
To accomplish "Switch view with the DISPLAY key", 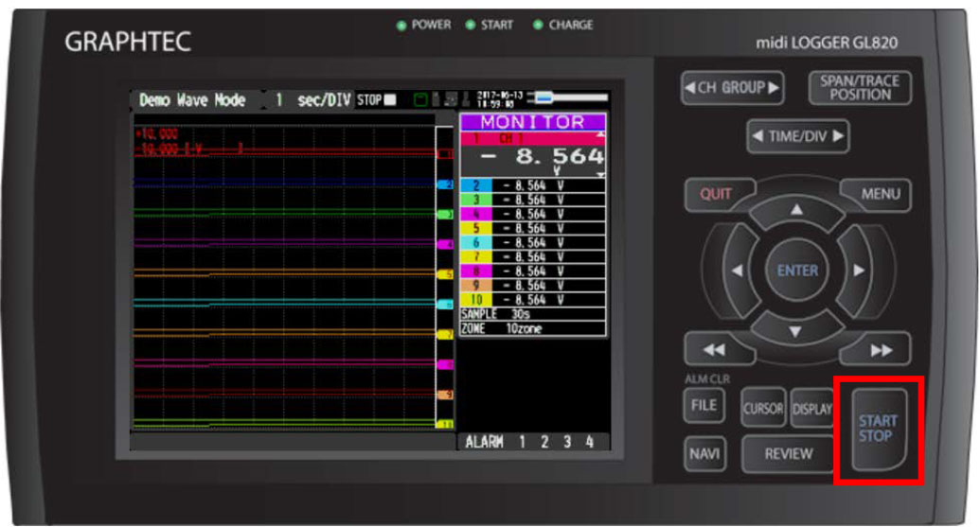I will pos(811,409).
